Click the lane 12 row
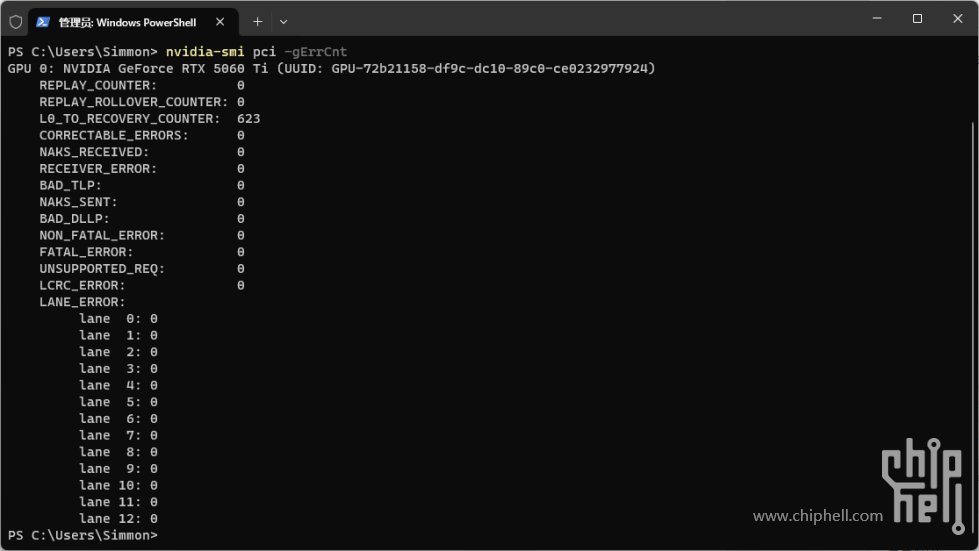The width and height of the screenshot is (979, 551). [118, 519]
